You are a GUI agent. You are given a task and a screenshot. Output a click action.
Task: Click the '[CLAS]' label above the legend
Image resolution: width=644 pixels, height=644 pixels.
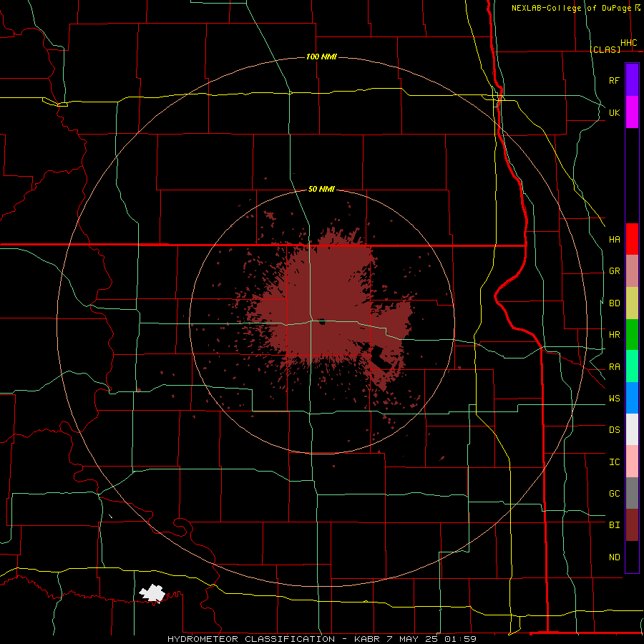coord(605,49)
